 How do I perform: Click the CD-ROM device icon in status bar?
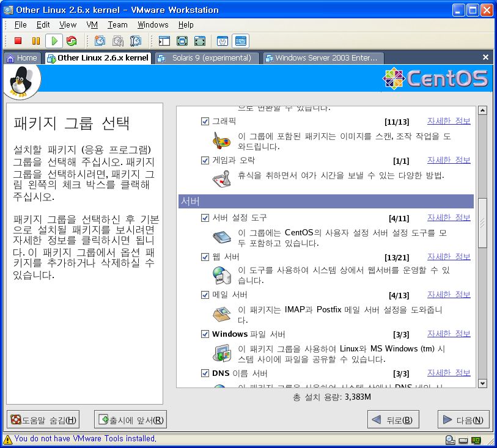451,439
